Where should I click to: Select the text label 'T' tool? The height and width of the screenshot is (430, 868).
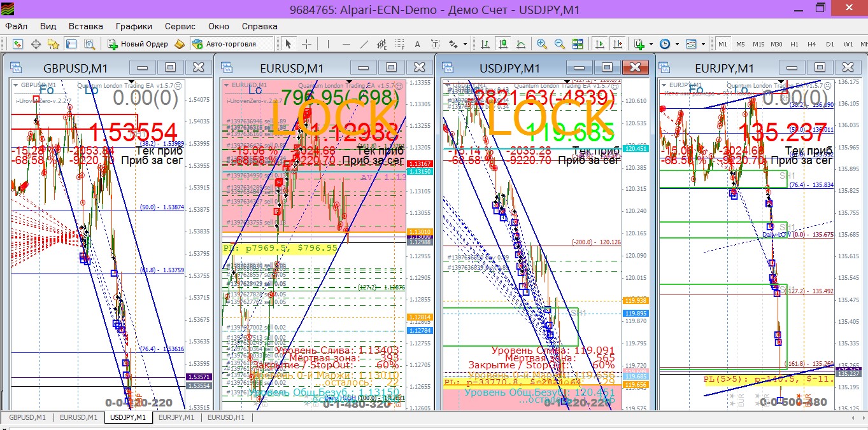tap(436, 44)
